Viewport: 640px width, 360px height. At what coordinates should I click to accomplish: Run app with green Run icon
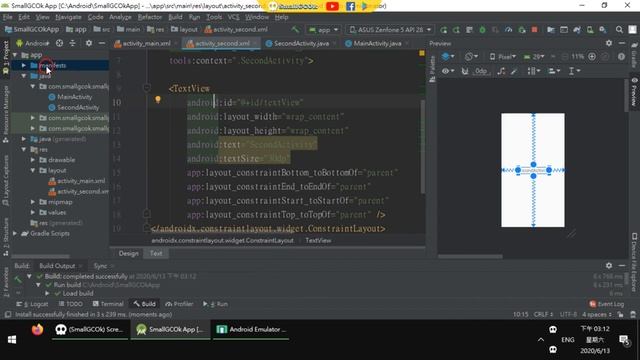(x=444, y=30)
